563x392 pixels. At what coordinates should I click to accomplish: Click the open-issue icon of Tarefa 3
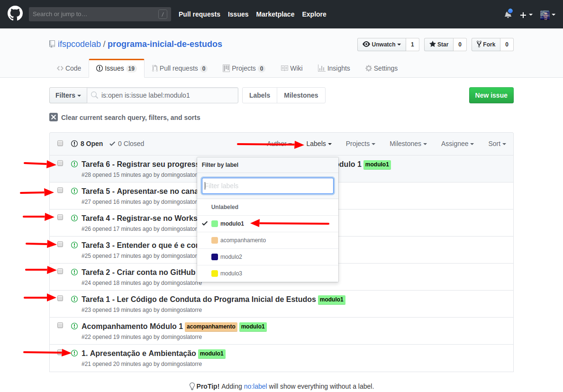pyautogui.click(x=74, y=245)
